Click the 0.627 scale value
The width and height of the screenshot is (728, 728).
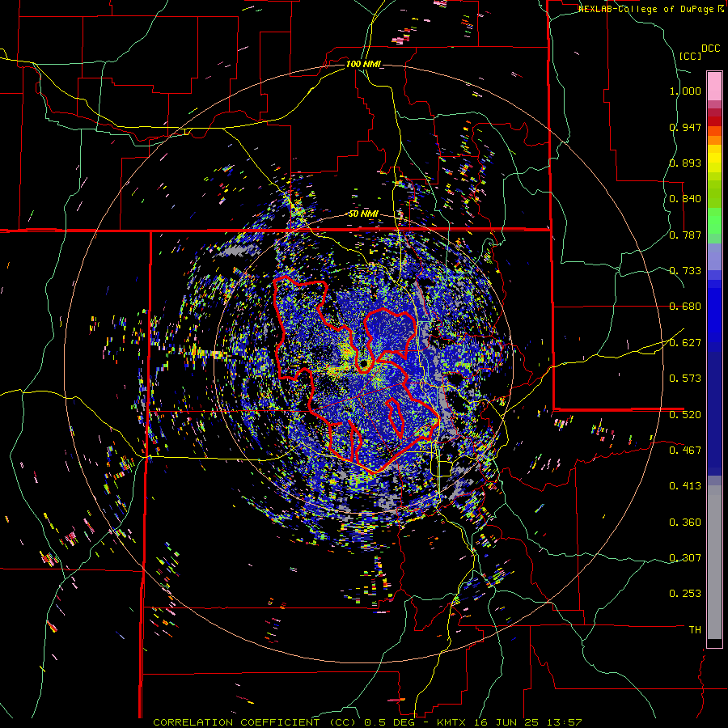[685, 343]
